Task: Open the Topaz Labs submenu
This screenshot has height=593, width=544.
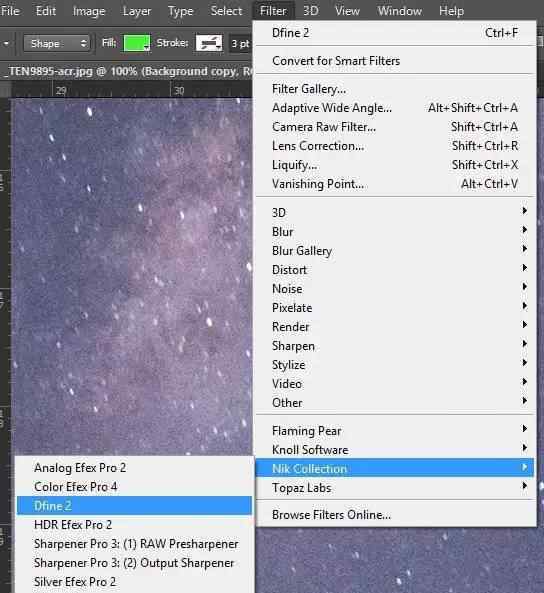Action: click(396, 488)
